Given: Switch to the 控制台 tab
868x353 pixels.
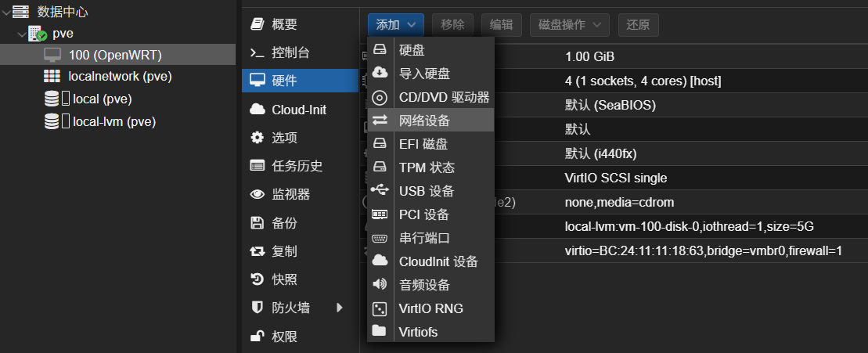Looking at the screenshot, I should [290, 52].
